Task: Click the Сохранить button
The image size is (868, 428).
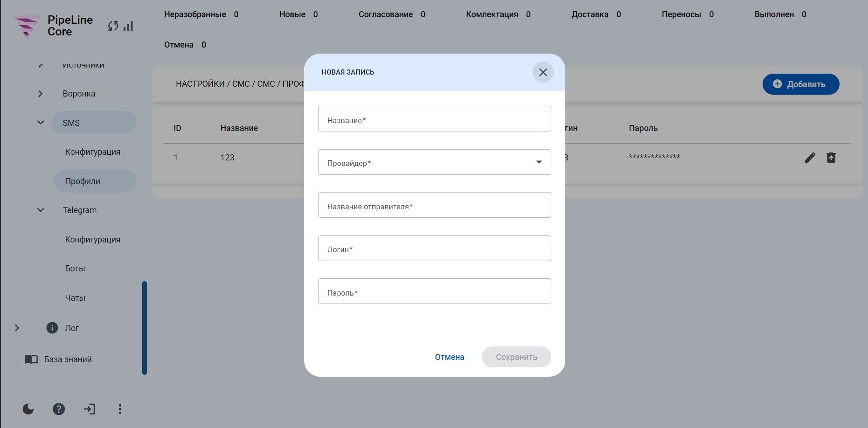Action: pos(516,357)
